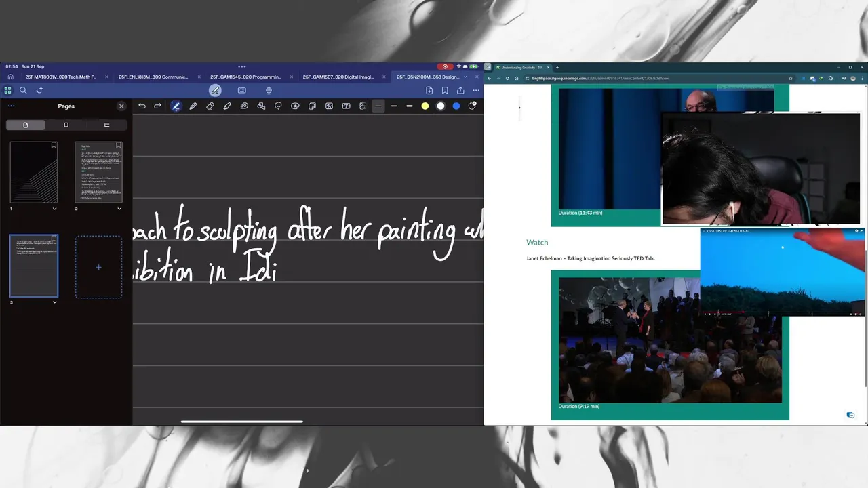868x488 pixels.
Task: Open search in the notes app
Action: click(x=23, y=90)
